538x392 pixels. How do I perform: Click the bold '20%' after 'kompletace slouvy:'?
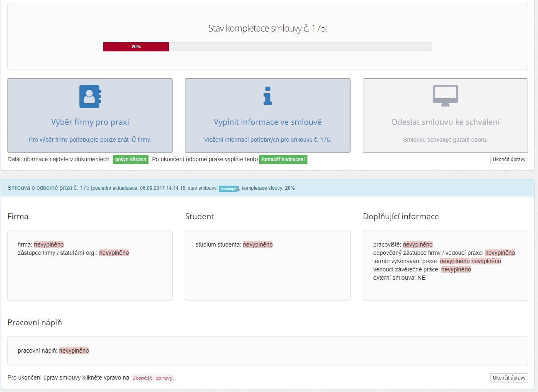tap(290, 188)
